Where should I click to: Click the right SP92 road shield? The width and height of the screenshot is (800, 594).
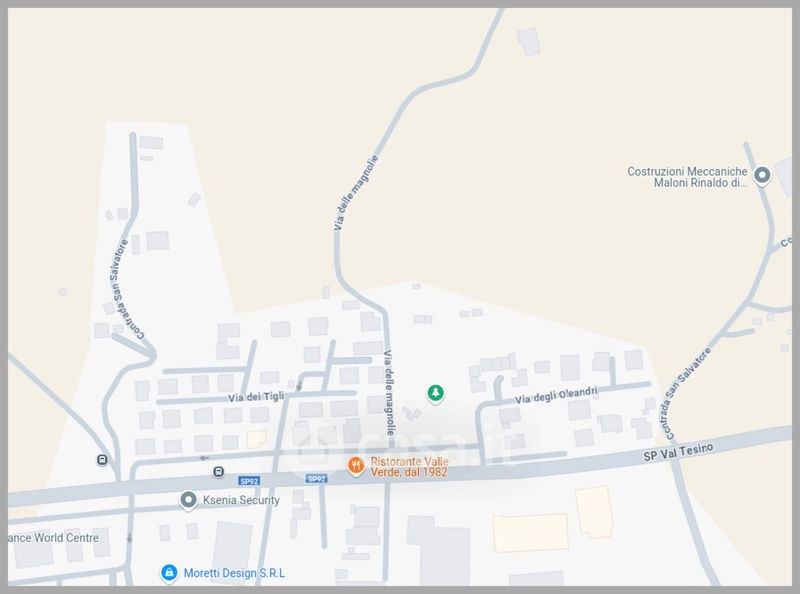(x=316, y=479)
